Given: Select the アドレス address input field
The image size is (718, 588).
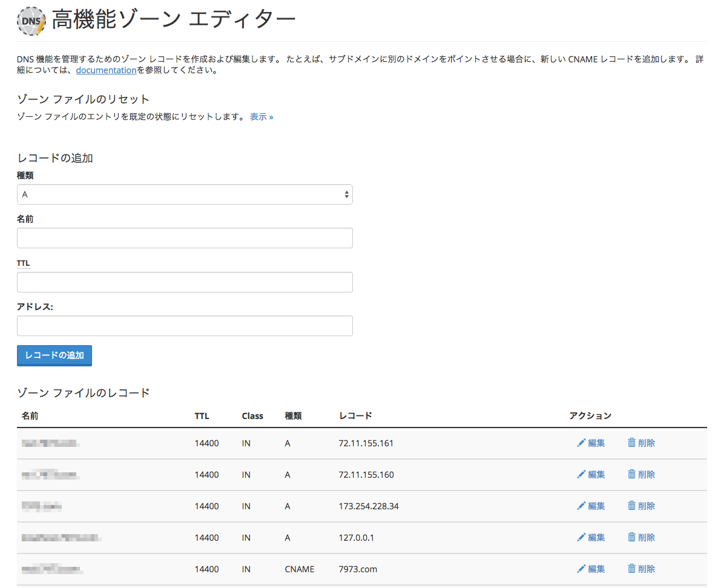Looking at the screenshot, I should 185,326.
